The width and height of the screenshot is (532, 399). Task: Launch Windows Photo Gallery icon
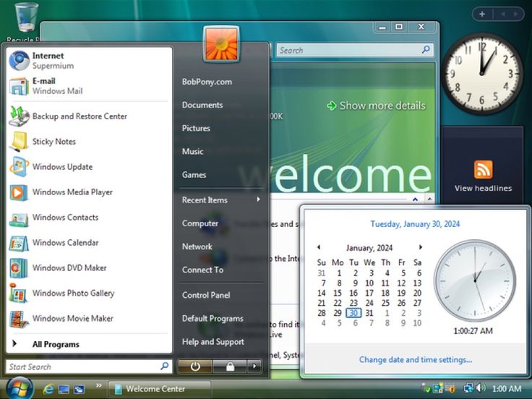(18, 293)
